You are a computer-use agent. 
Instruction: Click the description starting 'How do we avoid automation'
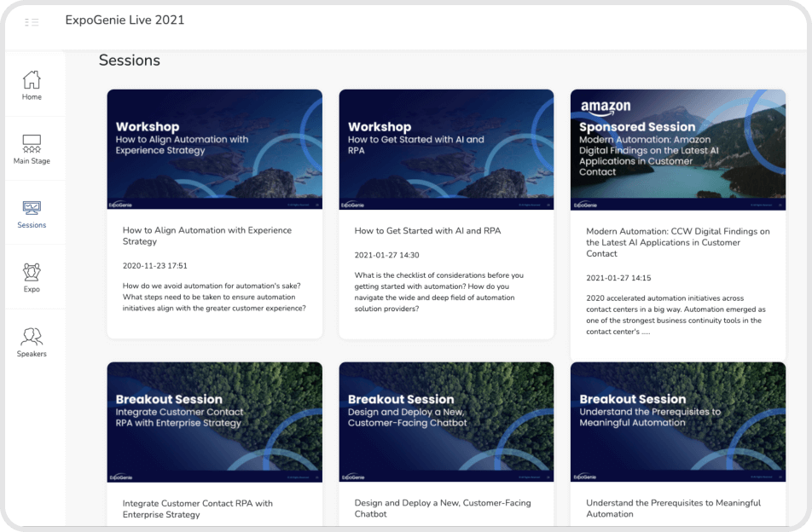point(214,297)
